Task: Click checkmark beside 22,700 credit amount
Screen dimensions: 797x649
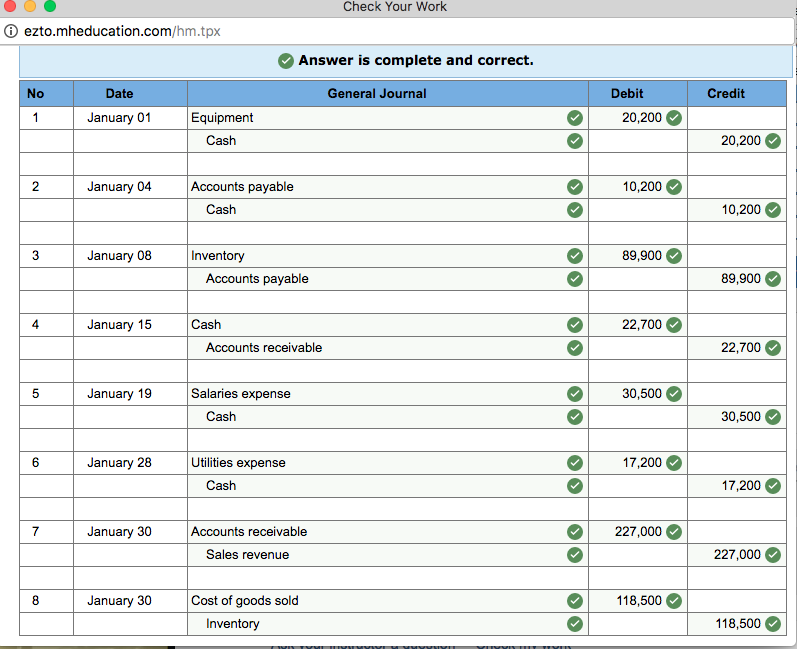Action: pos(773,348)
